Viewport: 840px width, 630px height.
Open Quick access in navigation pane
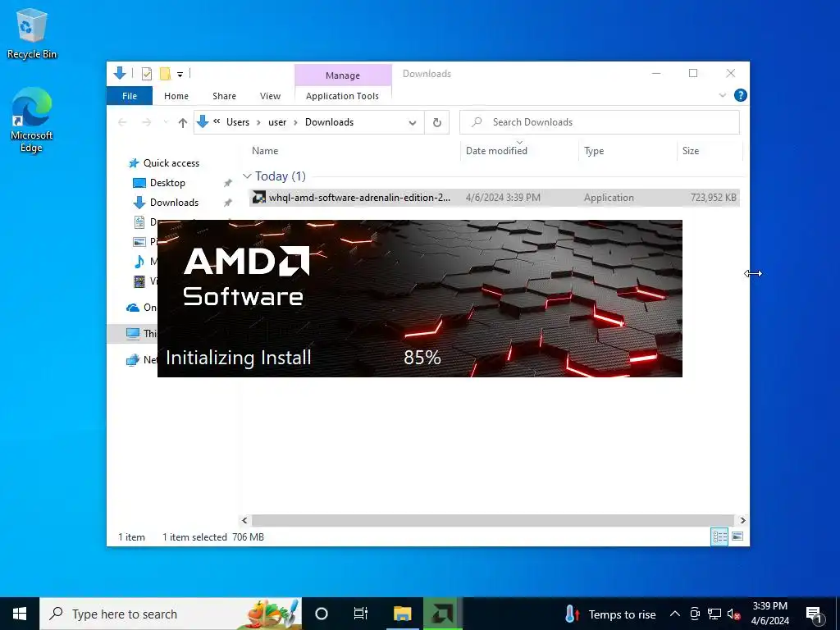point(171,163)
